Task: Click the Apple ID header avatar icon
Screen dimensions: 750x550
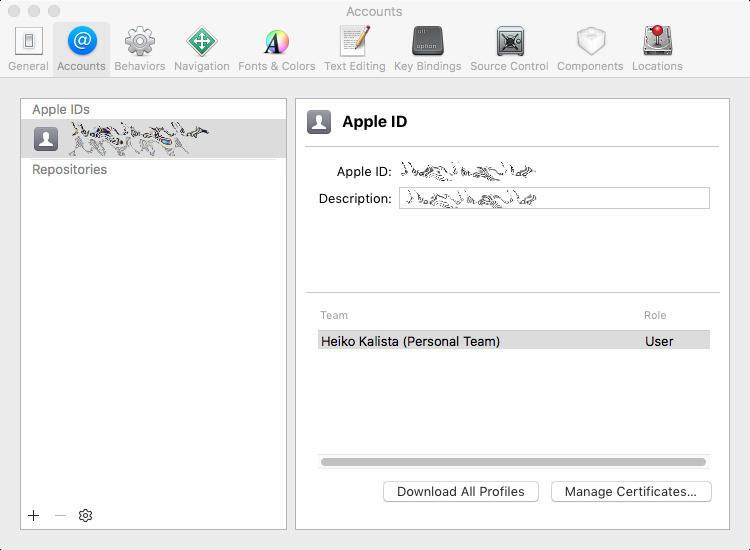Action: click(319, 121)
